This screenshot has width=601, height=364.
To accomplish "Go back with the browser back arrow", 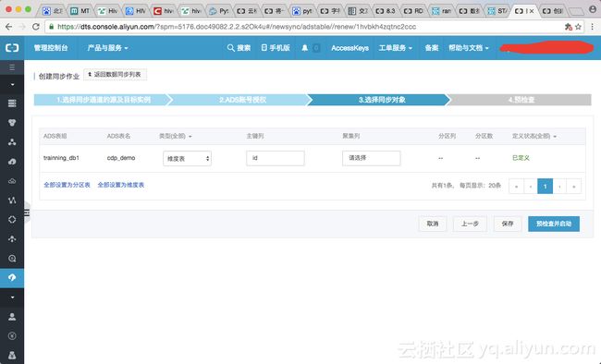I will [8, 27].
